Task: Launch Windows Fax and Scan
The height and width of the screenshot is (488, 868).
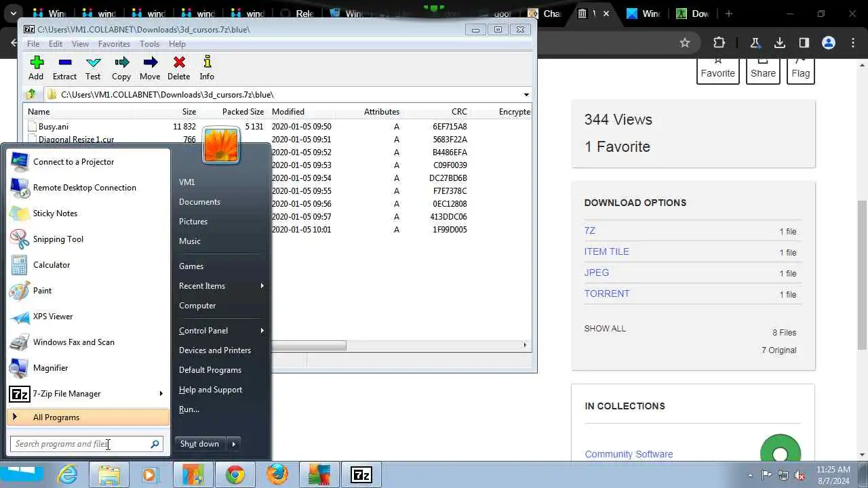Action: point(88,342)
